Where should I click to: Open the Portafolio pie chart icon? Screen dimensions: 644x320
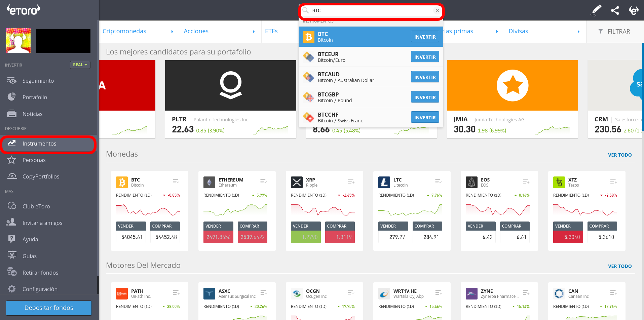tap(12, 97)
